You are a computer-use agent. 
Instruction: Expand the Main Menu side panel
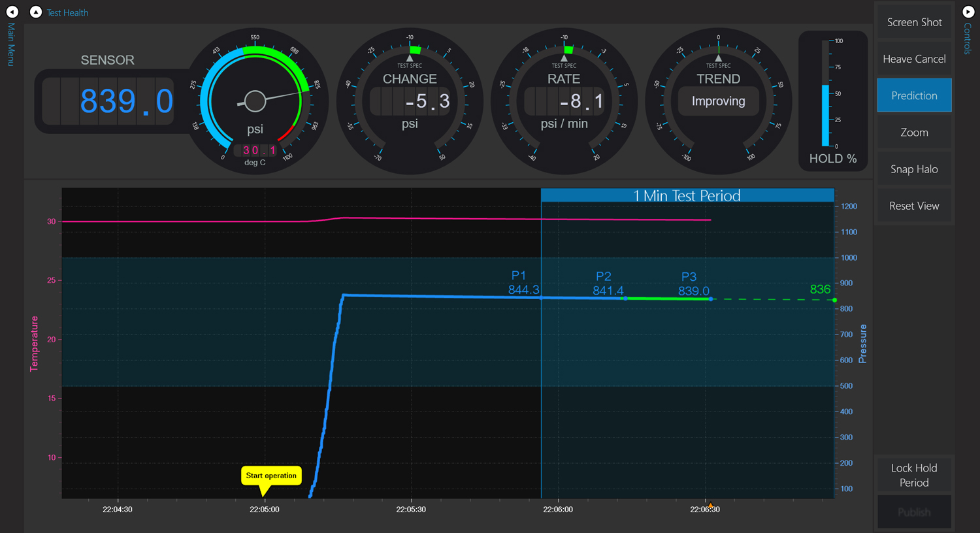click(x=10, y=44)
